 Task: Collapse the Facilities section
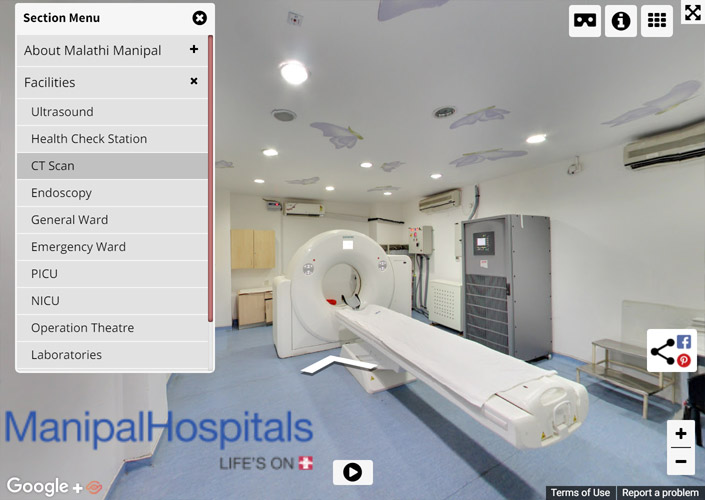(112, 82)
